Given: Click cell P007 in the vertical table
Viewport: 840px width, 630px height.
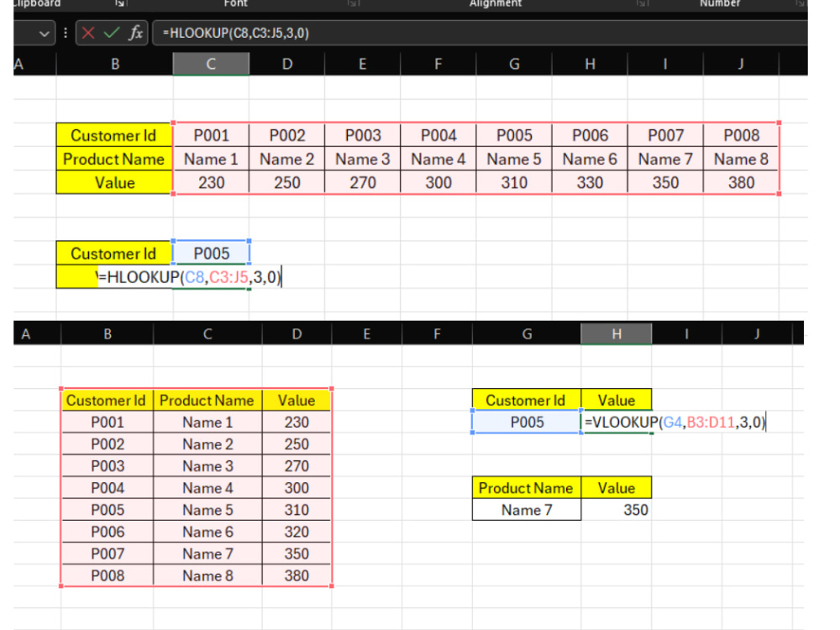Looking at the screenshot, I should (108, 554).
